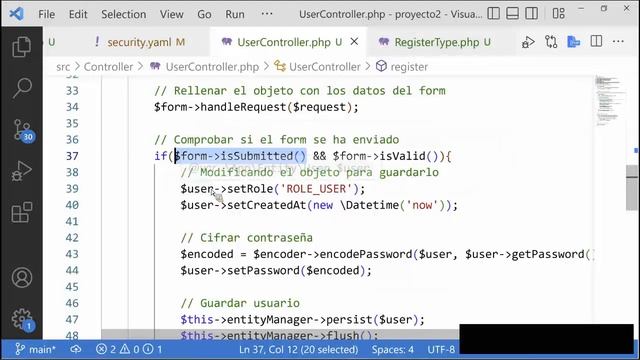
Task: Open the Customize Layout icon
Action: [558, 13]
